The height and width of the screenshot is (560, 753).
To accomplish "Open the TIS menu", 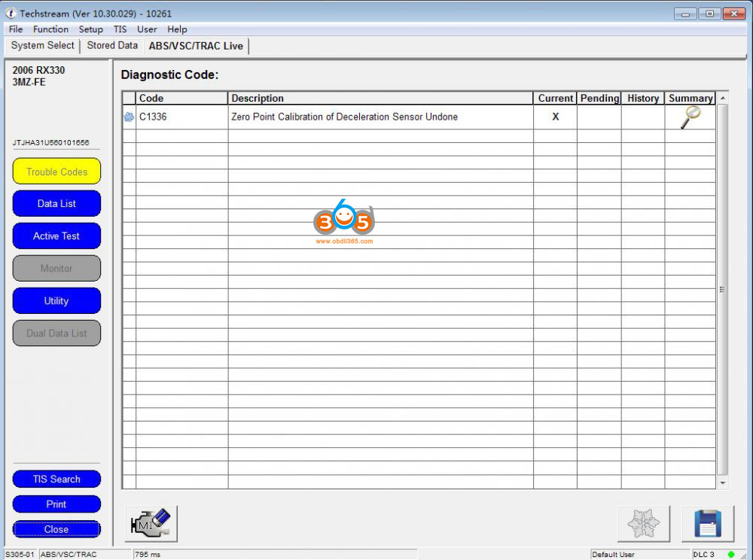I will [x=120, y=29].
